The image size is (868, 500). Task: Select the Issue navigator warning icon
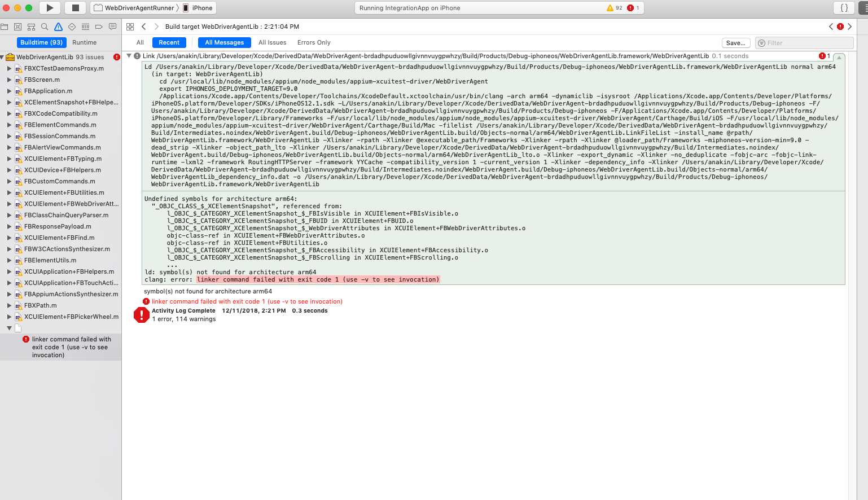pyautogui.click(x=58, y=27)
